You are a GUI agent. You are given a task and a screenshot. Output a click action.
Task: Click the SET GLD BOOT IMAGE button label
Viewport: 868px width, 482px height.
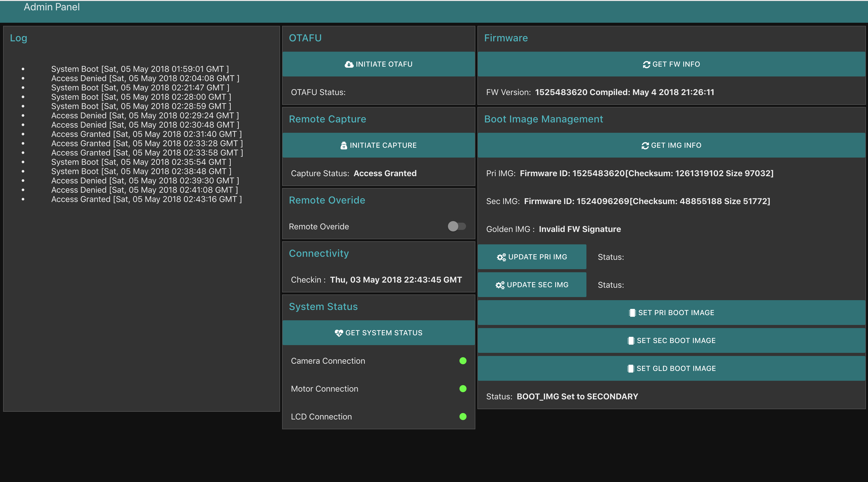click(x=676, y=369)
